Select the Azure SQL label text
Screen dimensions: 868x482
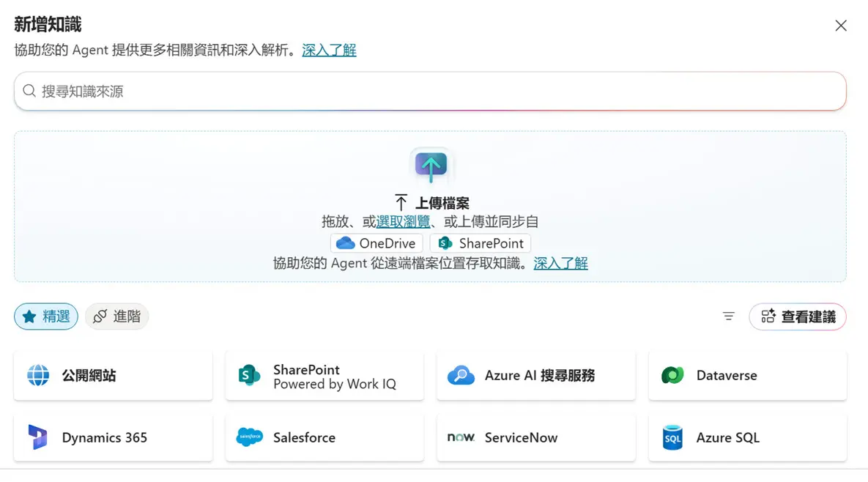pos(728,438)
